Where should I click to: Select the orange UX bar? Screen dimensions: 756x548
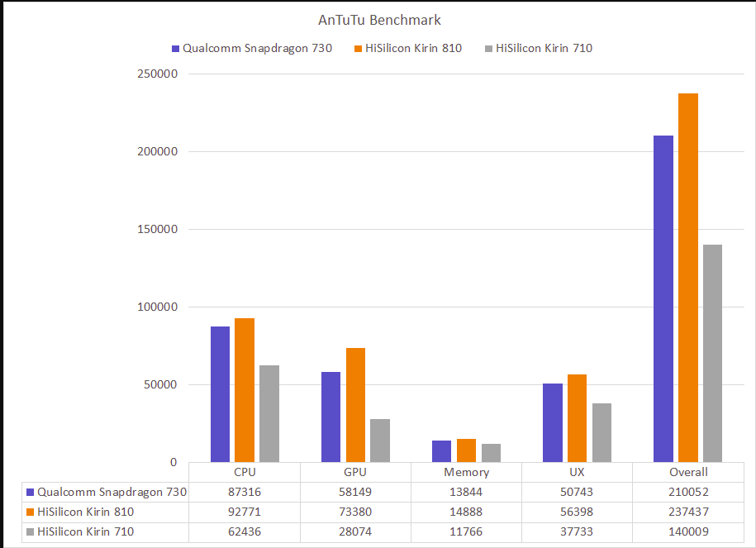tap(578, 418)
